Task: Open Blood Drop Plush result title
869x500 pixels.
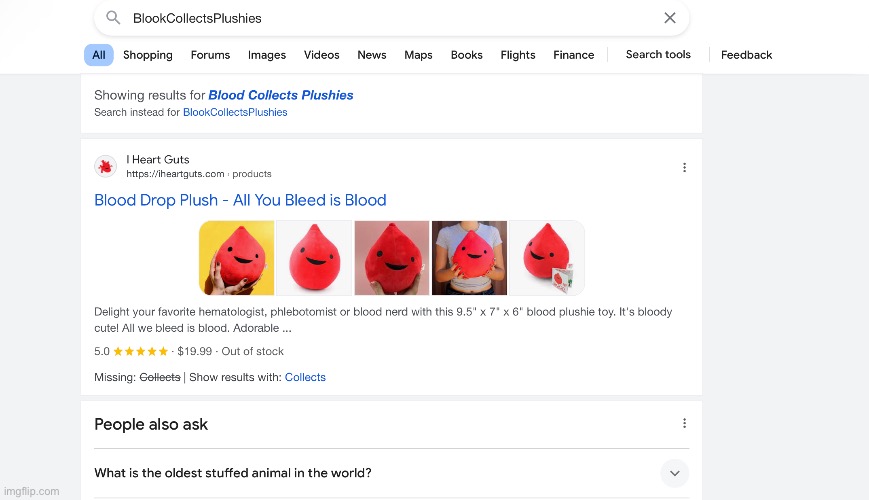Action: click(240, 200)
